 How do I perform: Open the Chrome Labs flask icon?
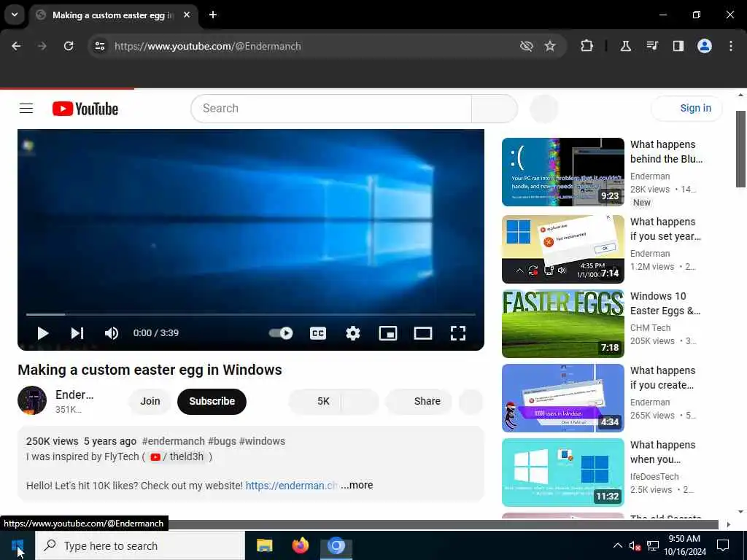tap(625, 46)
